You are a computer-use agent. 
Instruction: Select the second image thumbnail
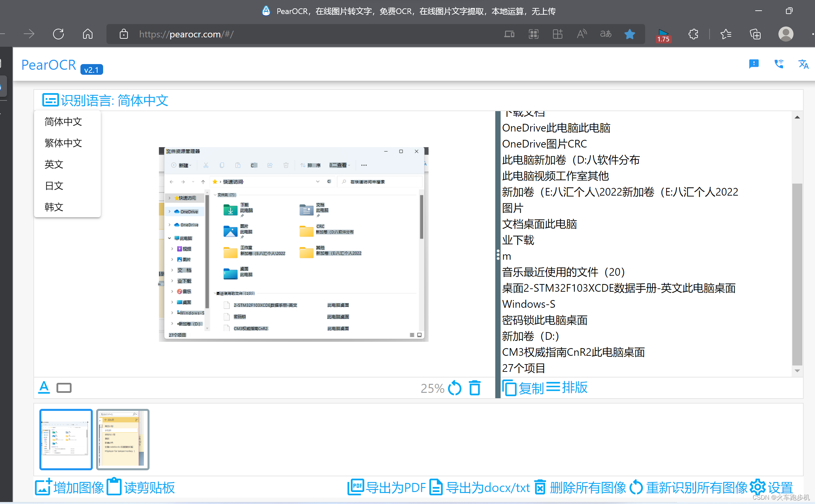(122, 439)
